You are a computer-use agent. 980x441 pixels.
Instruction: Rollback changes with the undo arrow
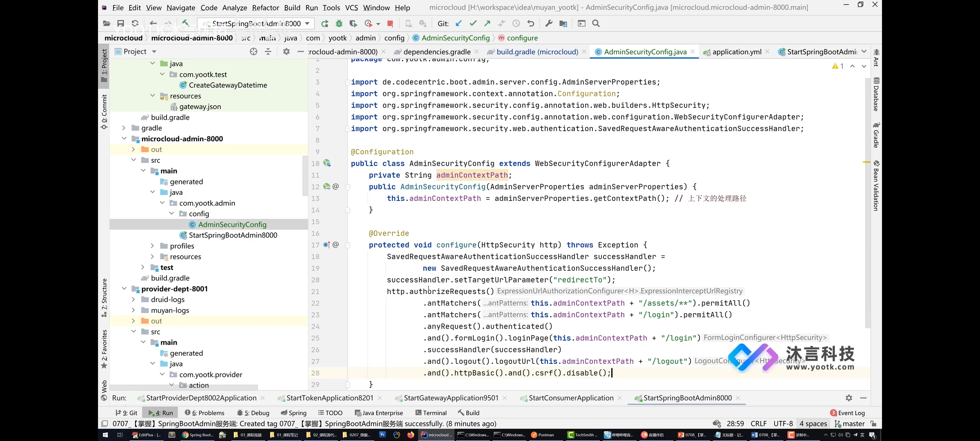tap(530, 23)
